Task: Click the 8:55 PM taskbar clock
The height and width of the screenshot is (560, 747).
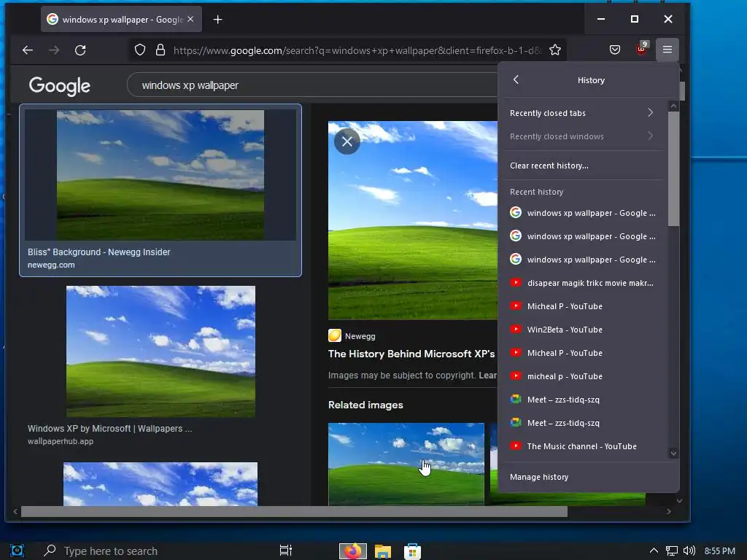Action: (720, 551)
